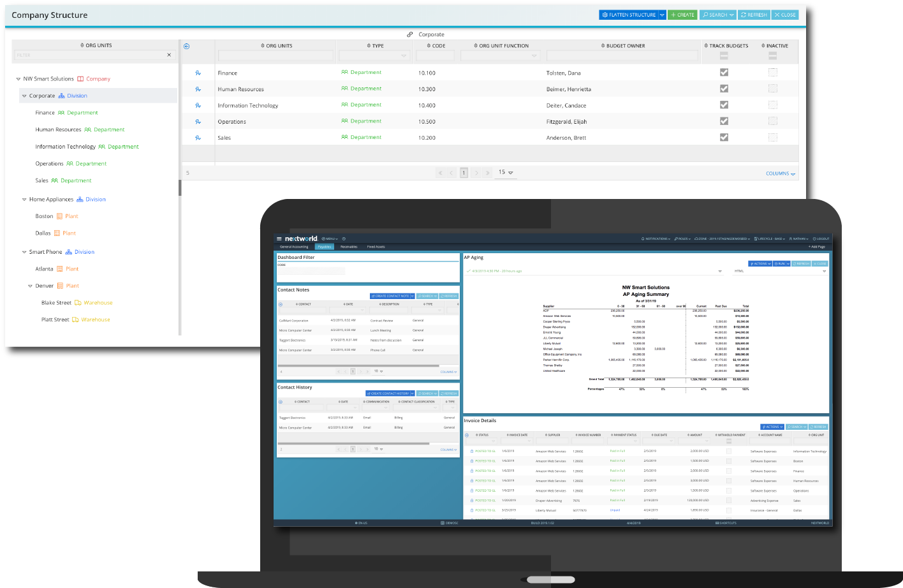Open Operations row record icon in Corporate grid
The height and width of the screenshot is (588, 903).
(x=198, y=121)
